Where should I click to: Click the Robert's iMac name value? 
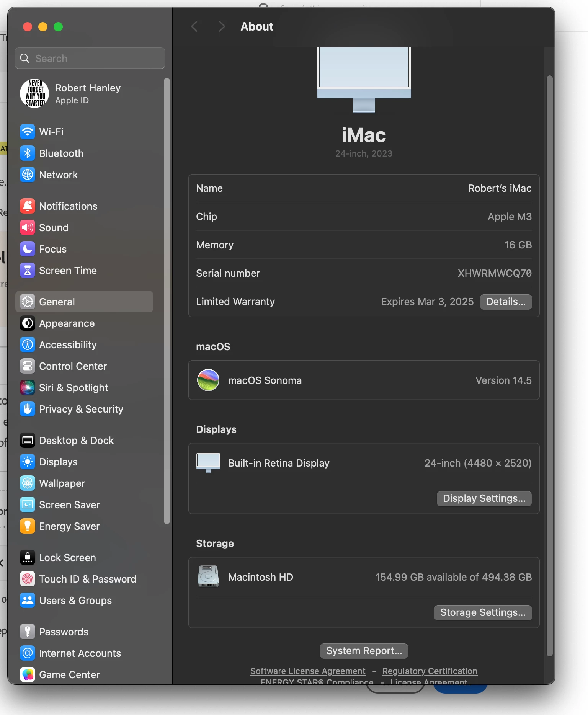pyautogui.click(x=500, y=188)
